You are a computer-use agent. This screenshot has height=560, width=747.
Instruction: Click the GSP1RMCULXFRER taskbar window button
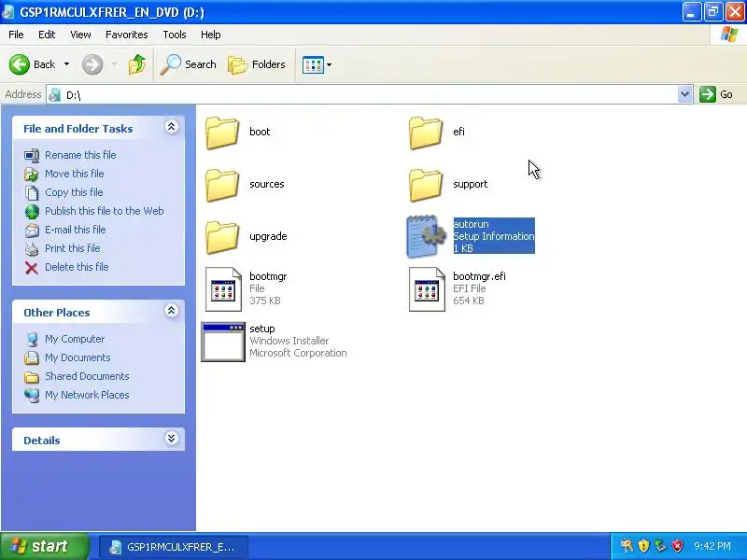(x=174, y=547)
